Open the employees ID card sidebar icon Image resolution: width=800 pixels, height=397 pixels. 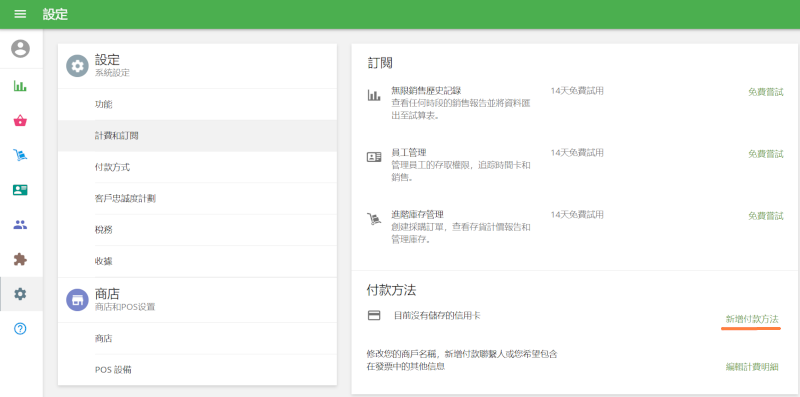[x=20, y=190]
